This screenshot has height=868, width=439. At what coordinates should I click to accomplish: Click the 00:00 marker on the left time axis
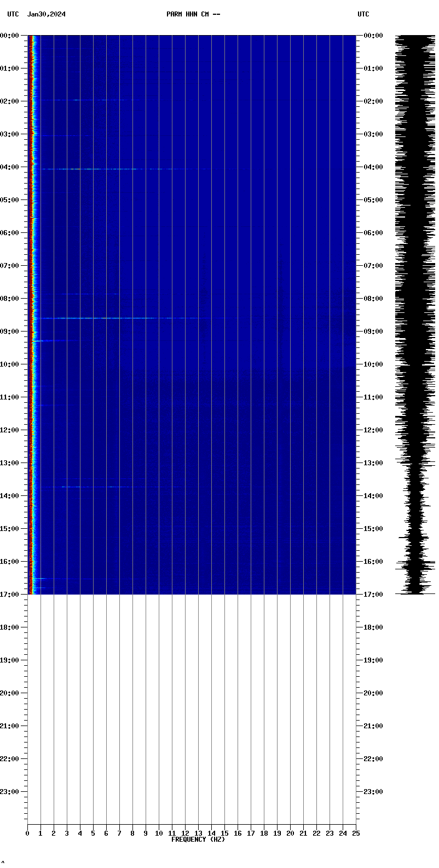coord(11,36)
